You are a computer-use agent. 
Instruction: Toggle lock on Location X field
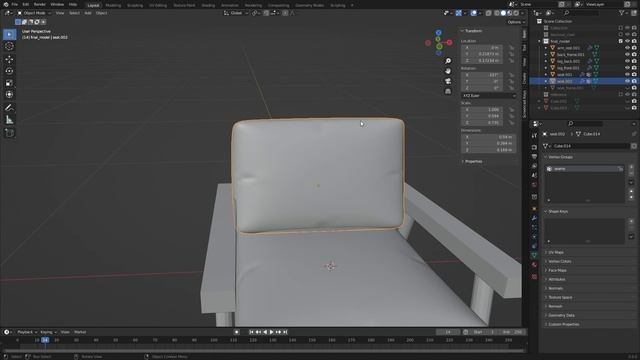511,48
